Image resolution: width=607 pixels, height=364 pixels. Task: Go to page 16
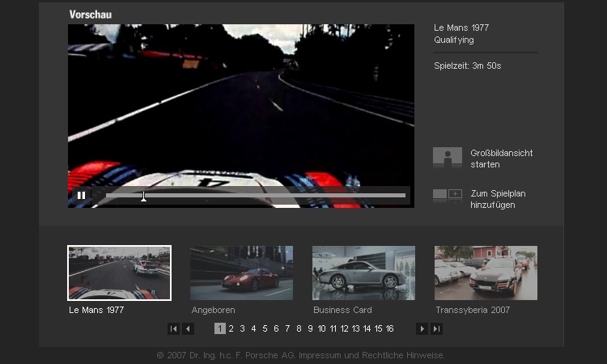[x=390, y=328]
